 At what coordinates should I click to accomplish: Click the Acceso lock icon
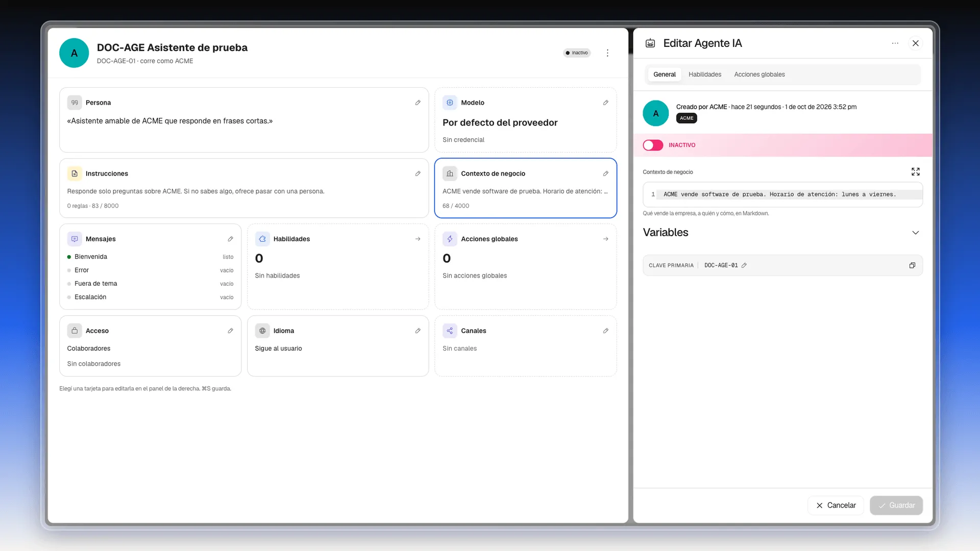coord(75,331)
